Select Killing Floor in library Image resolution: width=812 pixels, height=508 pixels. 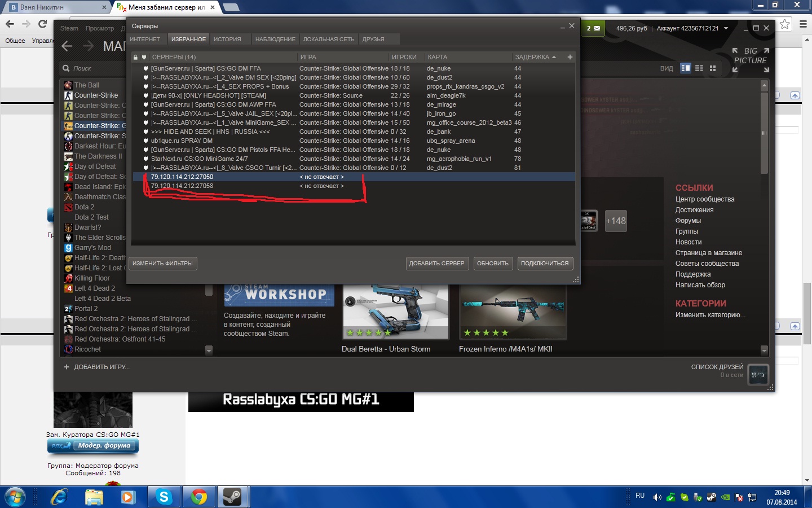click(92, 278)
